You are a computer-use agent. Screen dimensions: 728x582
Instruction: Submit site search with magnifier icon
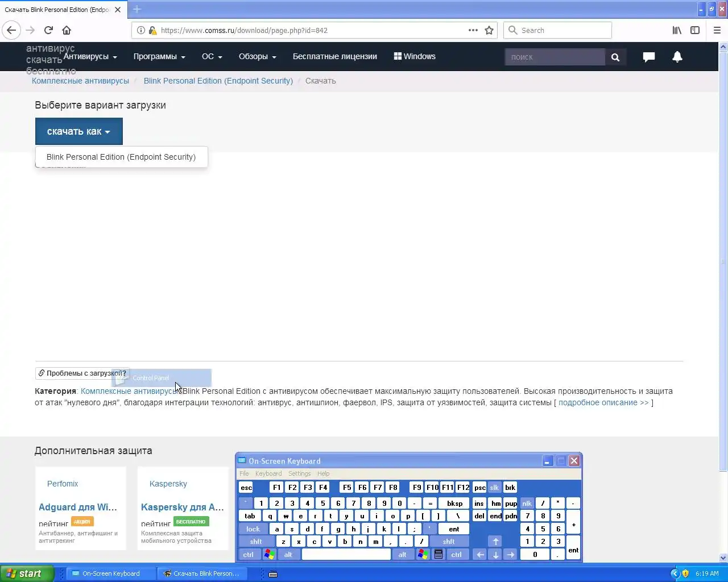(x=615, y=57)
